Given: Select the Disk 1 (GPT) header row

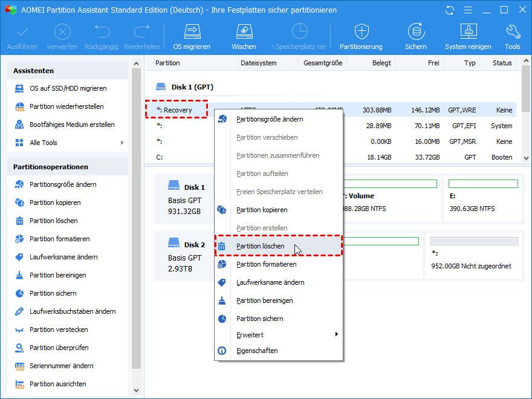Looking at the screenshot, I should pyautogui.click(x=184, y=87).
